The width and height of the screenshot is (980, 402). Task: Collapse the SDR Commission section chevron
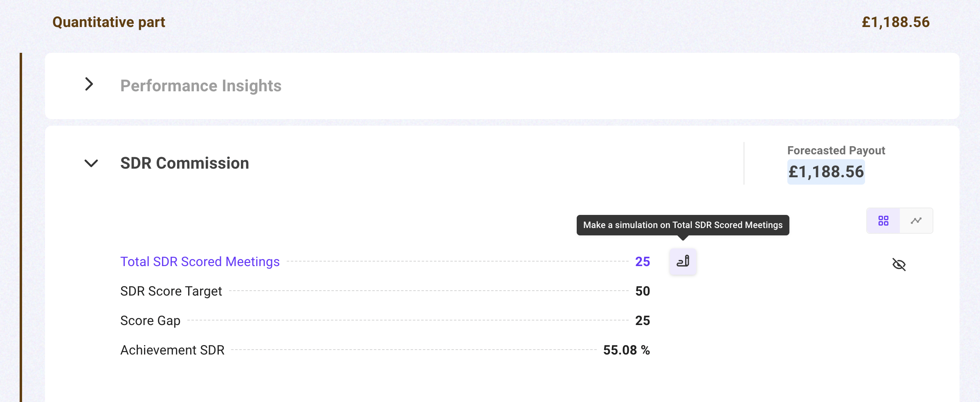click(91, 163)
